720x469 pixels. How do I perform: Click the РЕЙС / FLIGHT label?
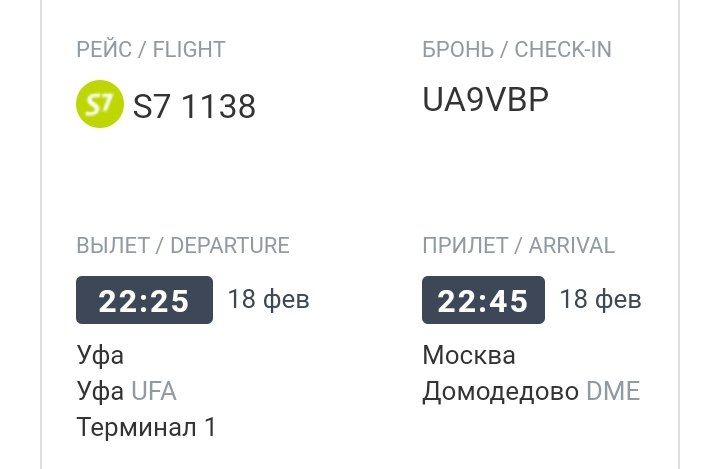click(151, 50)
